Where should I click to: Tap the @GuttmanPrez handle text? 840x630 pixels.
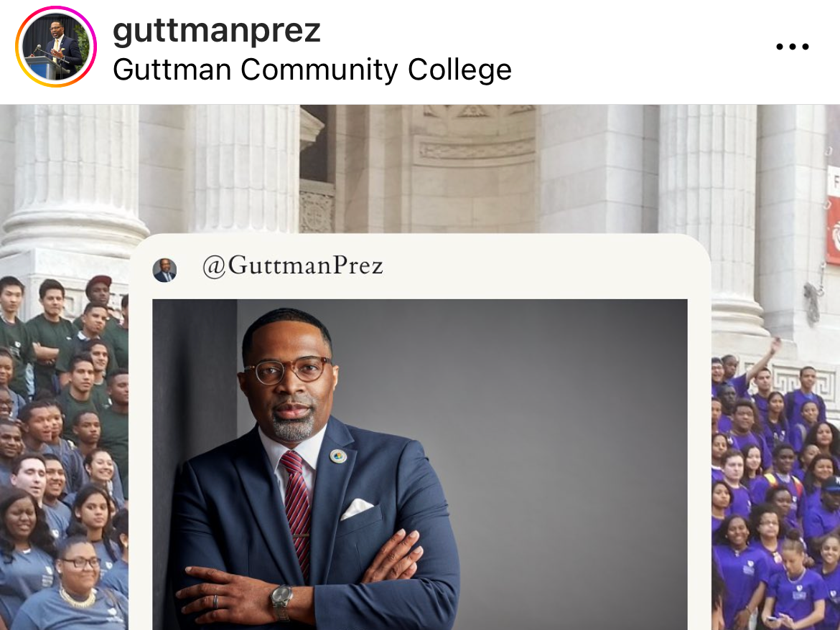[292, 266]
